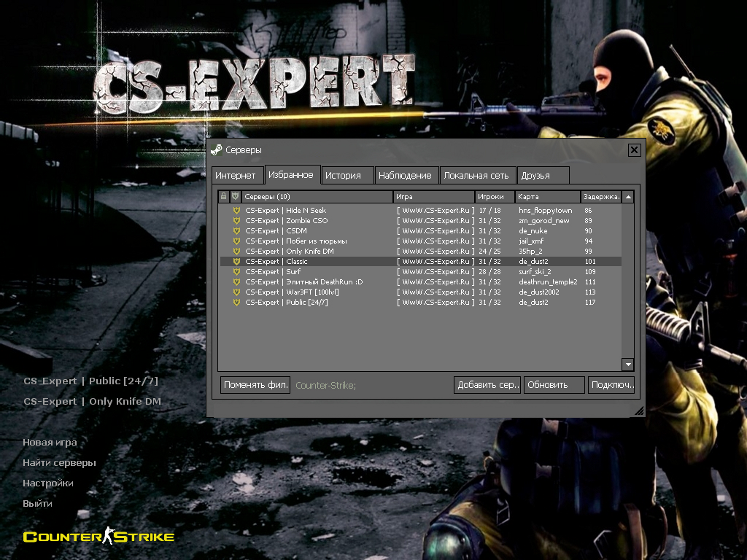
Task: Select CS-Expert | Hide N Seek server row
Action: pos(421,211)
